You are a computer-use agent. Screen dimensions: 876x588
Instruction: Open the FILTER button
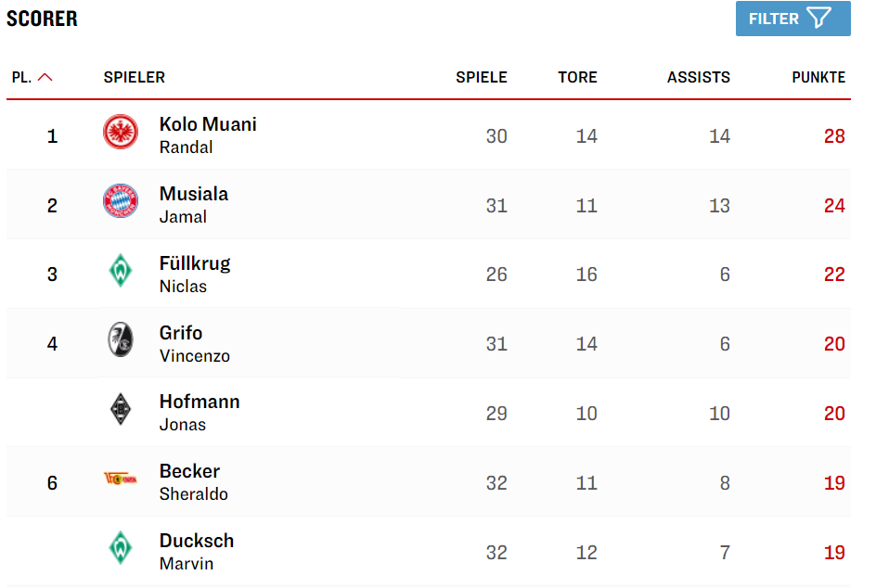(792, 19)
